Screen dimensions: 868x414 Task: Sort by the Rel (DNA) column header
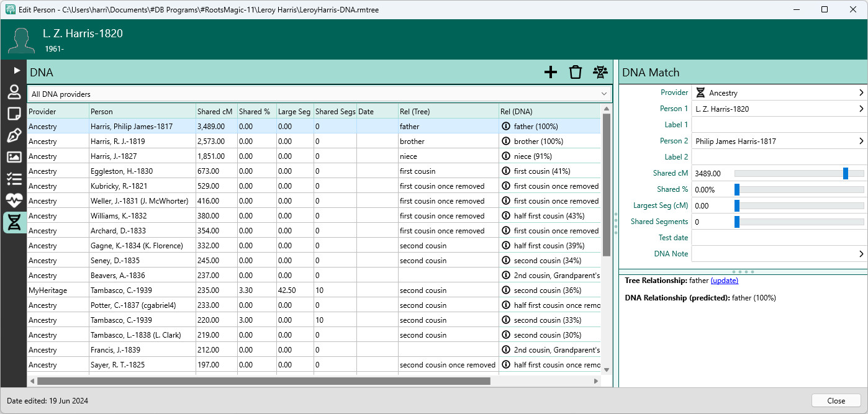click(550, 111)
